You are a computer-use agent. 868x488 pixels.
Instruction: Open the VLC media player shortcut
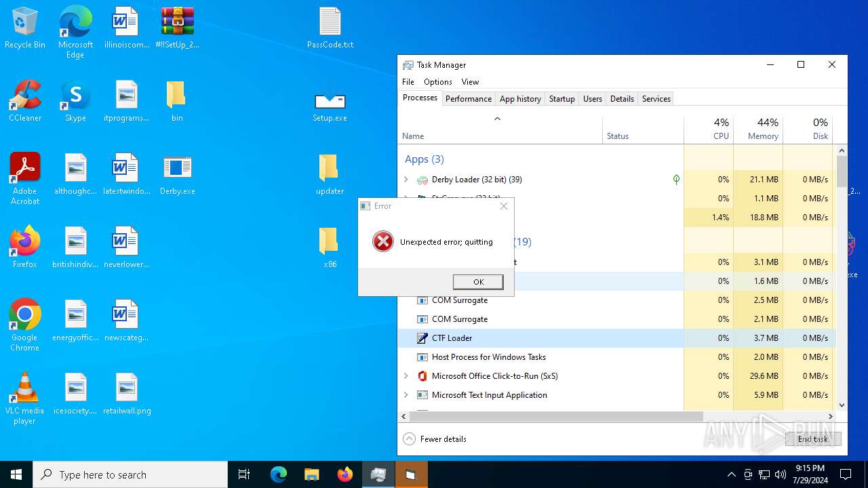24,399
